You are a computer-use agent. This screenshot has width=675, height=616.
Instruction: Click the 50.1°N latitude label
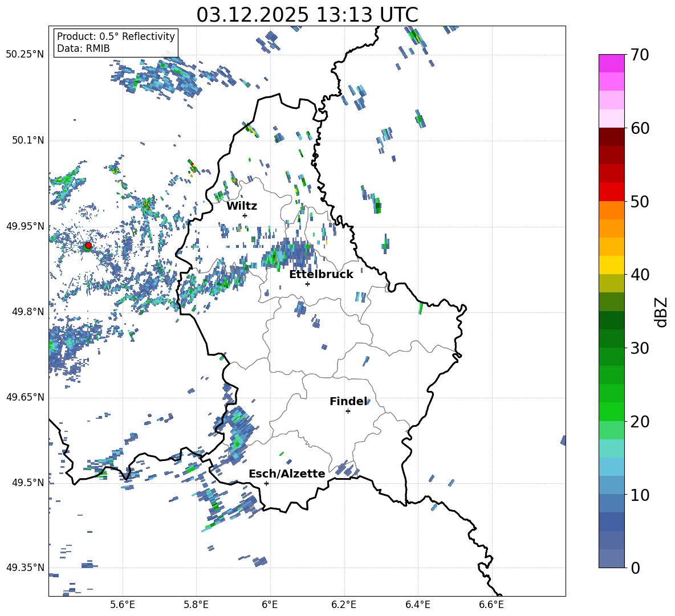[28, 140]
